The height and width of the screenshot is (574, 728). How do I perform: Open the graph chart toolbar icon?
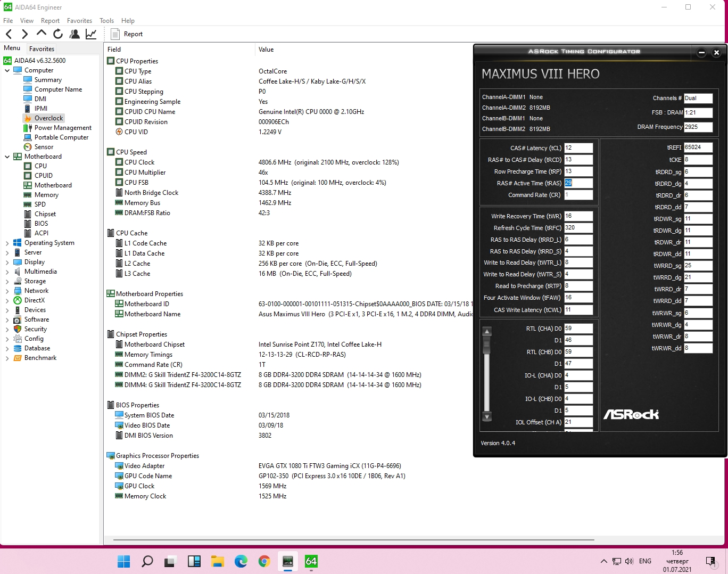click(91, 34)
